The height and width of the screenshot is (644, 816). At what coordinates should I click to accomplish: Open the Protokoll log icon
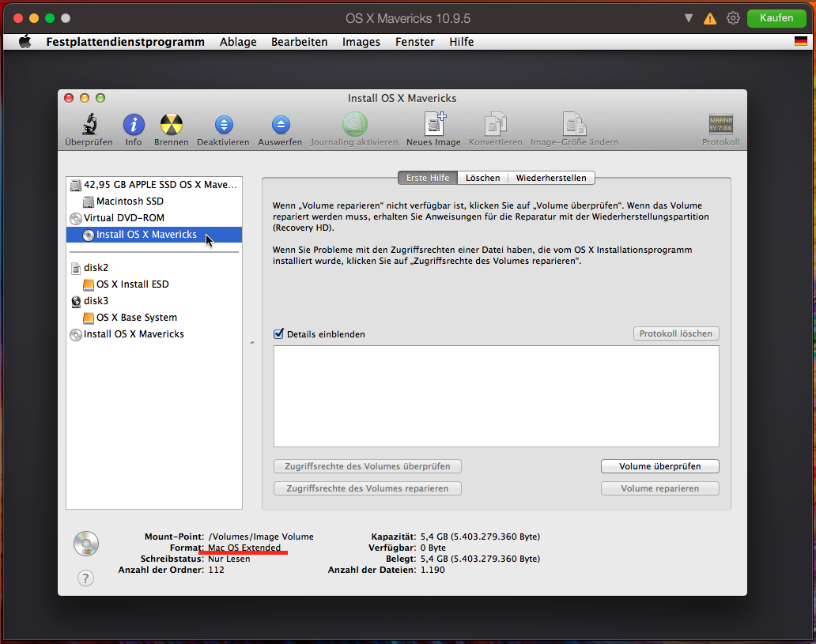(x=721, y=125)
